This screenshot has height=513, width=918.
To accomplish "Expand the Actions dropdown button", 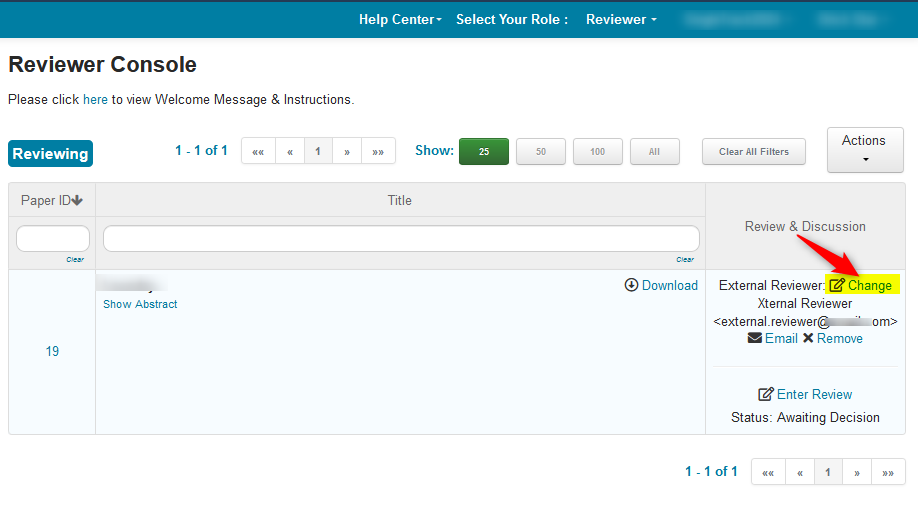I will tap(865, 150).
